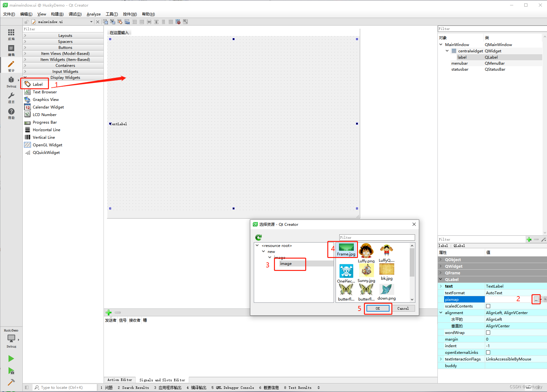Open the 构建(B) menu
Image resolution: width=547 pixels, height=392 pixels.
coord(57,14)
